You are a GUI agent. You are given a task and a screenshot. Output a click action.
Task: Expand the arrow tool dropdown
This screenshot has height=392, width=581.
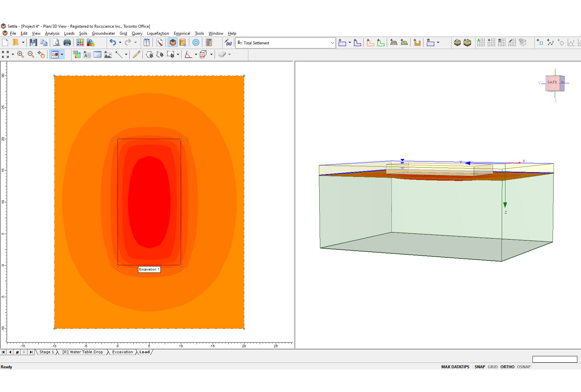tap(126, 54)
